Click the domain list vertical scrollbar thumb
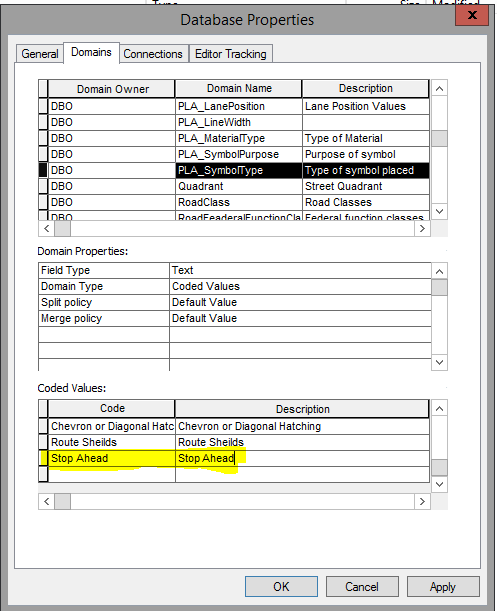Viewport: 497px width, 611px height. [x=439, y=138]
